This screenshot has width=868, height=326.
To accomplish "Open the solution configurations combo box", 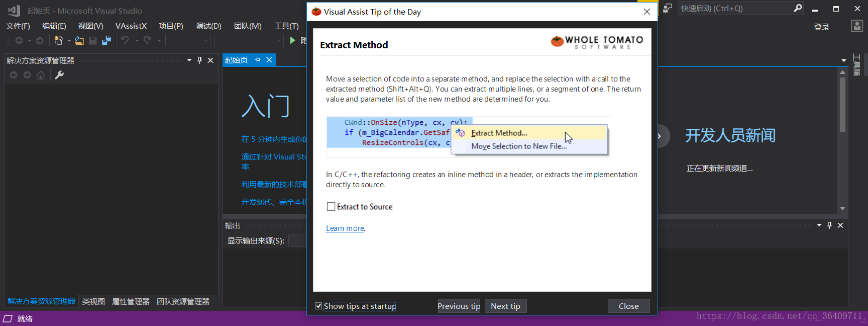I will click(190, 41).
